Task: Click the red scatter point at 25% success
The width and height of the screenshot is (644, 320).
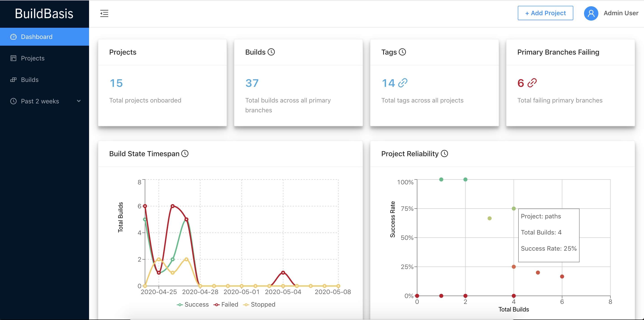Action: point(514,267)
